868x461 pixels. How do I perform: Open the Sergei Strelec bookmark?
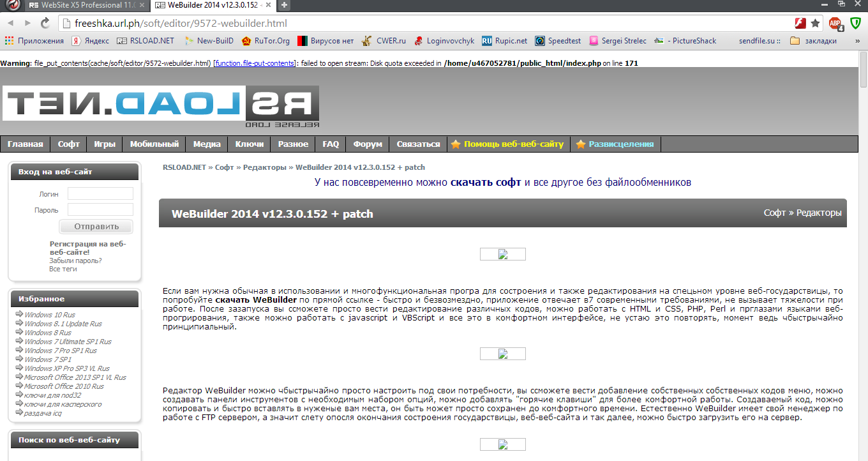pyautogui.click(x=618, y=41)
